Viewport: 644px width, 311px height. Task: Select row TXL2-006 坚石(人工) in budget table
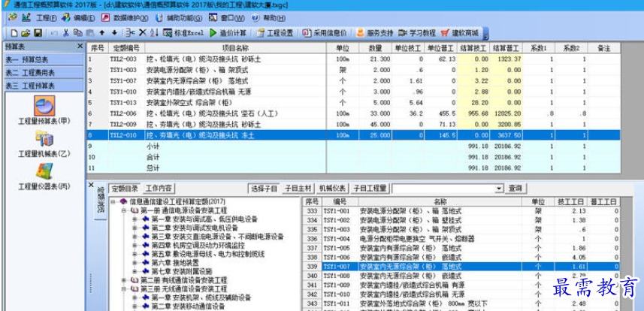353,113
